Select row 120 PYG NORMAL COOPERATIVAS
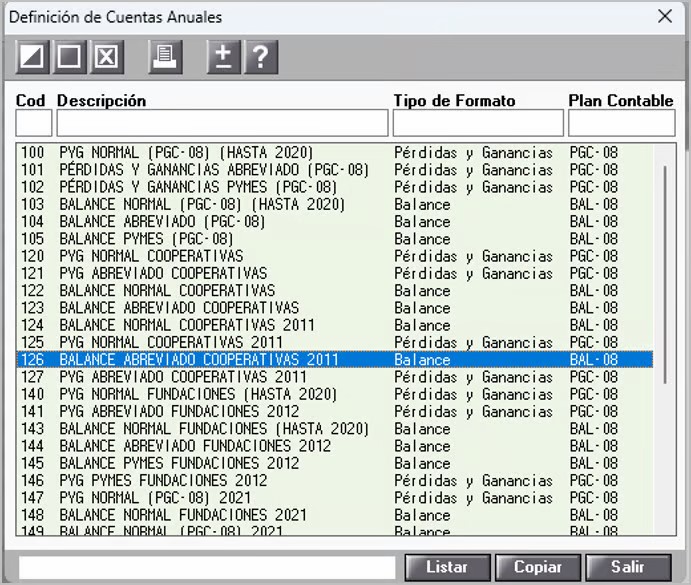Viewport: 691px width, 585px height. coord(335,256)
